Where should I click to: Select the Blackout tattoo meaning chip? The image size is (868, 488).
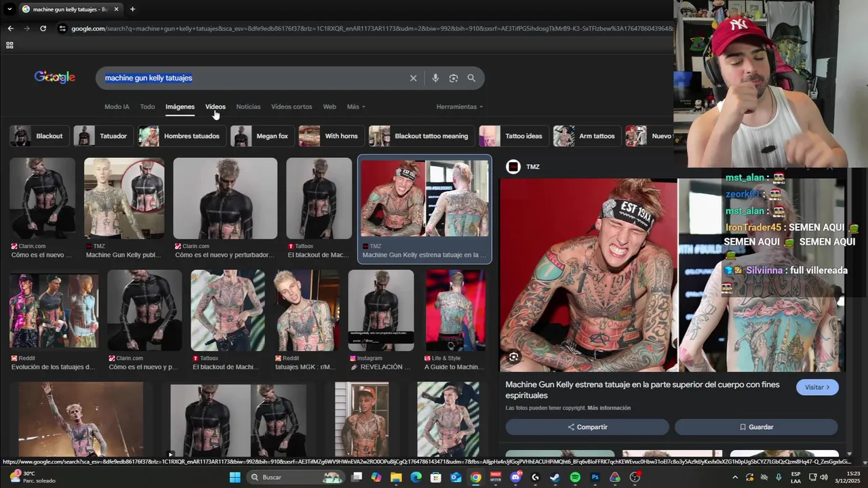(x=421, y=136)
